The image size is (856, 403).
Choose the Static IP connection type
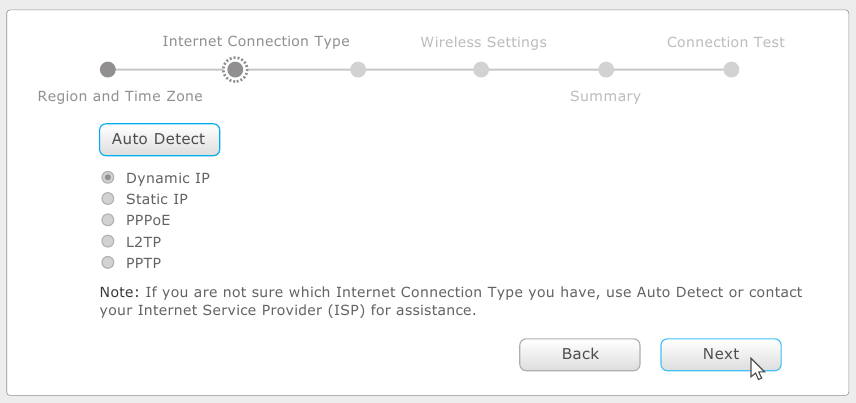[108, 199]
